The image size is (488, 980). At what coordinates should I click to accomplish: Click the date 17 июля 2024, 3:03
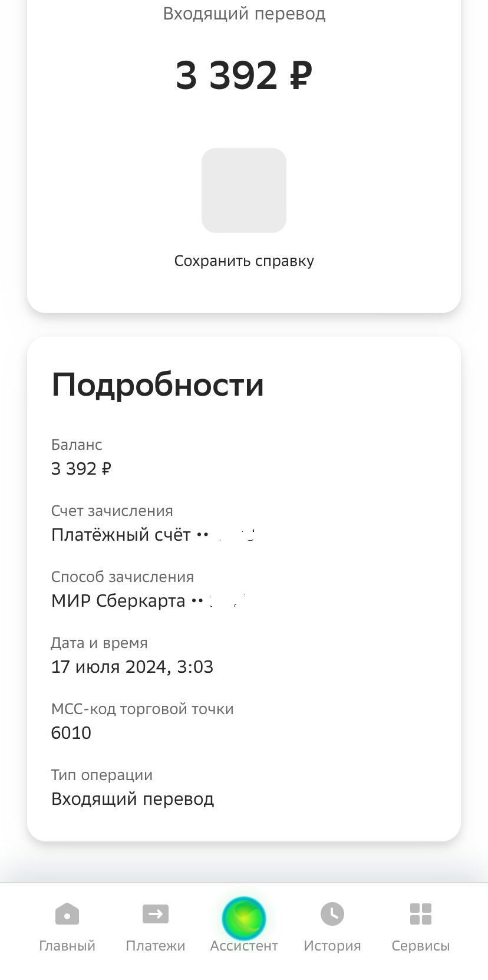pos(132,667)
